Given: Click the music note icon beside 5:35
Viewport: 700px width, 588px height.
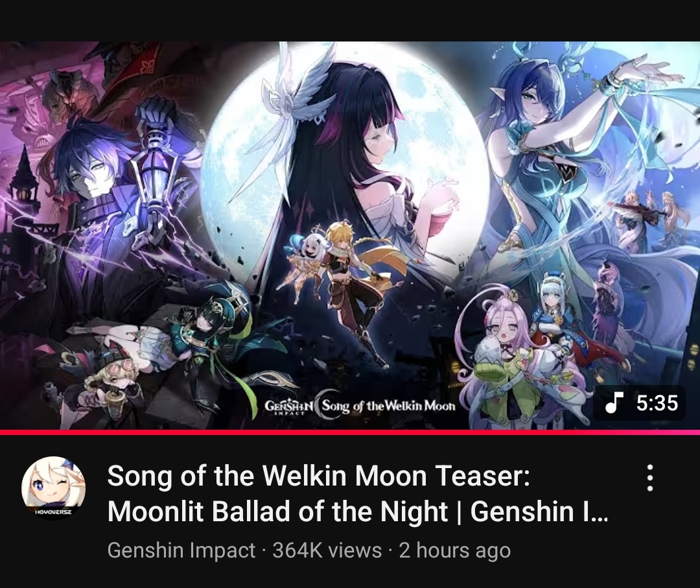Looking at the screenshot, I should 613,403.
